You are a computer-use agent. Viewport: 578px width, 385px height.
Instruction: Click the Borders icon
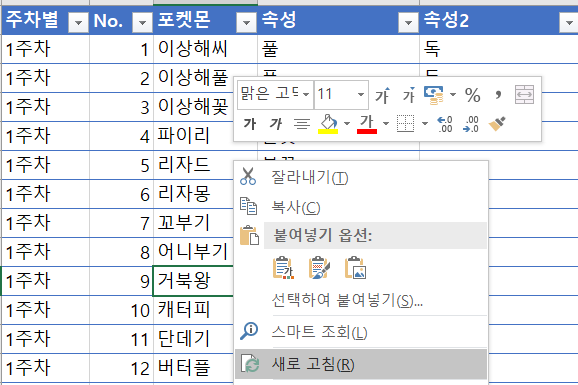(405, 124)
